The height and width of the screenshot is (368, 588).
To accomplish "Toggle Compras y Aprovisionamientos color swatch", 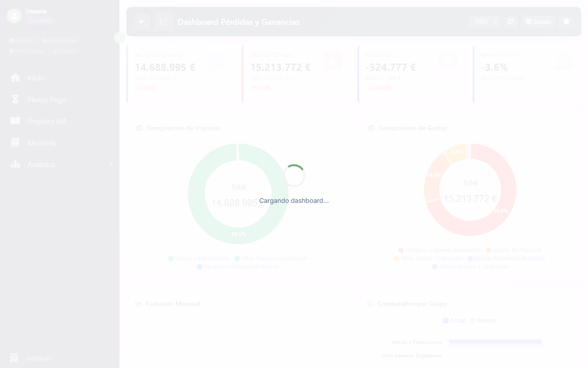I will coord(401,250).
